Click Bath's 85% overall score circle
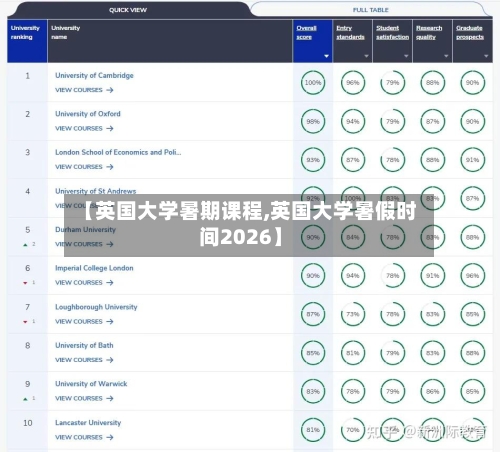Screen dimensions: 500x452 click(x=313, y=353)
